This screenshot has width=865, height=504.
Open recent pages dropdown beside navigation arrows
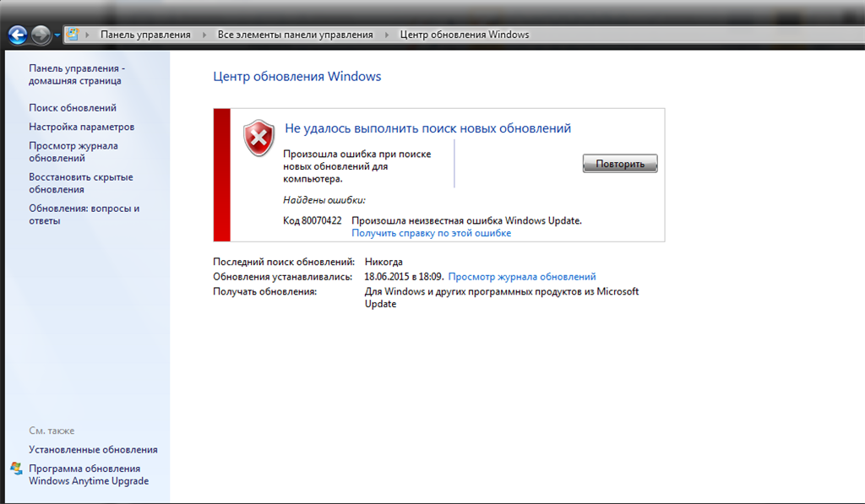(57, 35)
